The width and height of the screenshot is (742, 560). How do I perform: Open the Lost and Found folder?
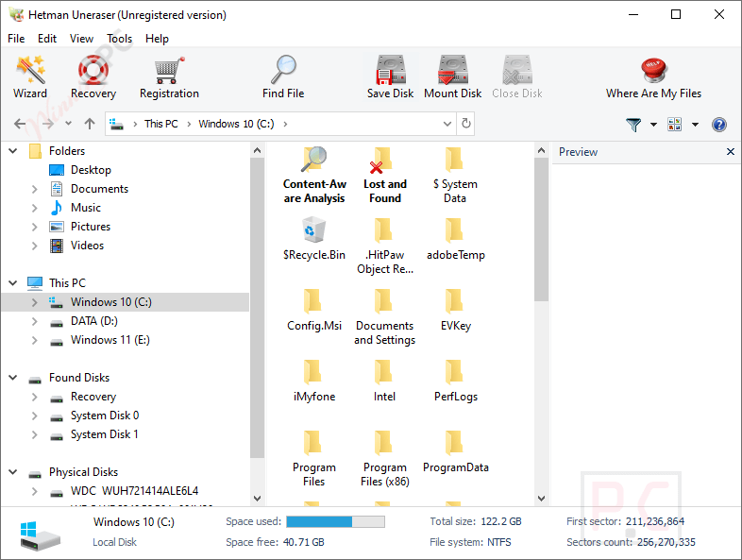pos(385,176)
